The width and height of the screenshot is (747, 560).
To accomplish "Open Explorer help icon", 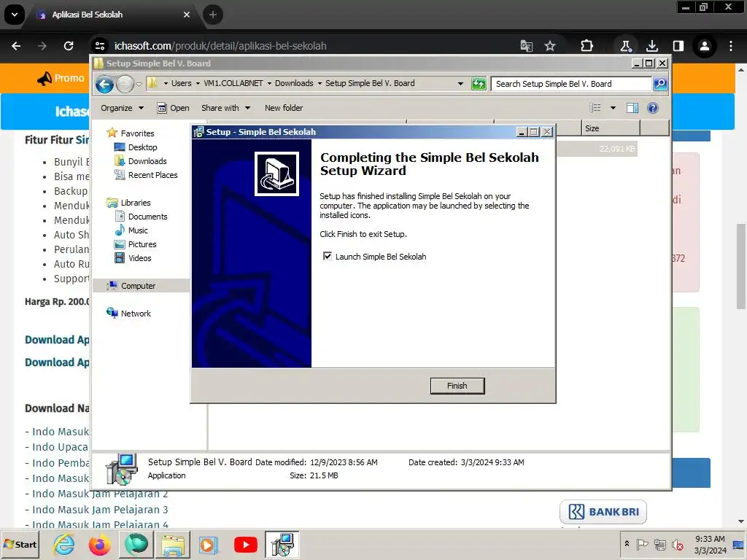I will tap(653, 108).
